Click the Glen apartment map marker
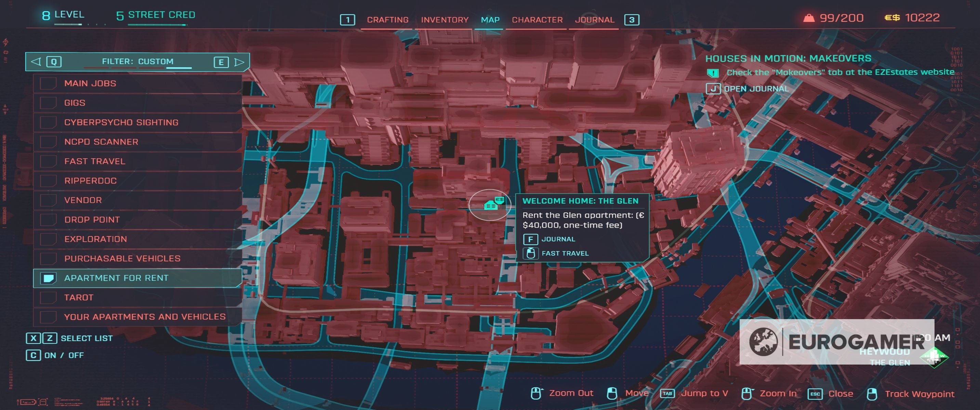This screenshot has height=410, width=980. click(x=491, y=205)
